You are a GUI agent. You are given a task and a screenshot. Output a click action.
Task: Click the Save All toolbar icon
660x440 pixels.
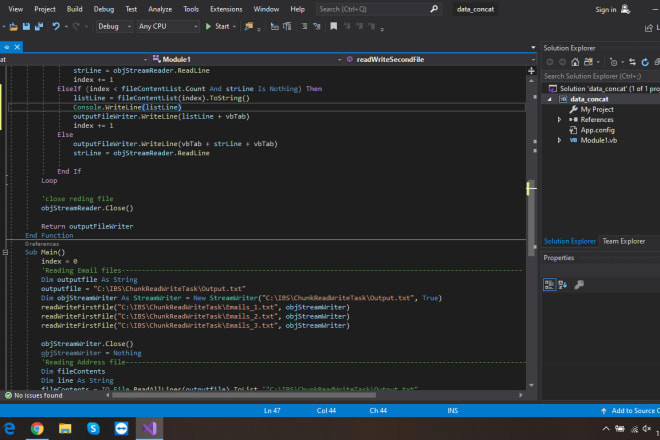coord(39,27)
